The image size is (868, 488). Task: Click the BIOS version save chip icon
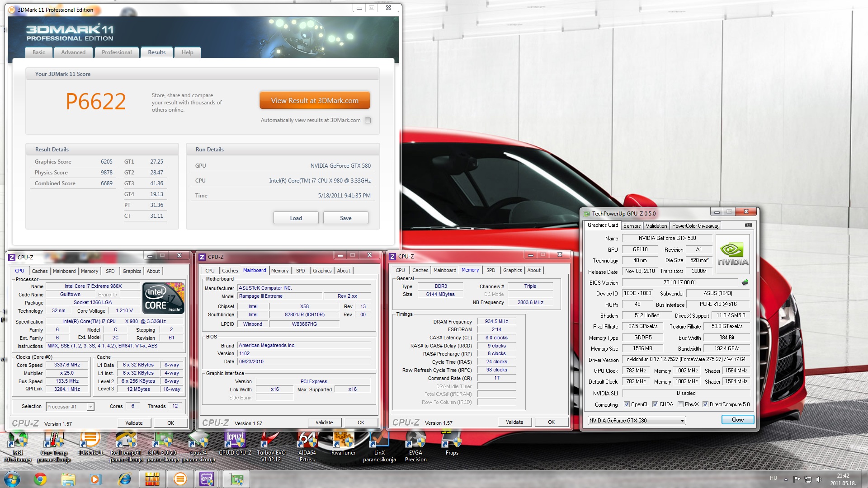point(745,282)
